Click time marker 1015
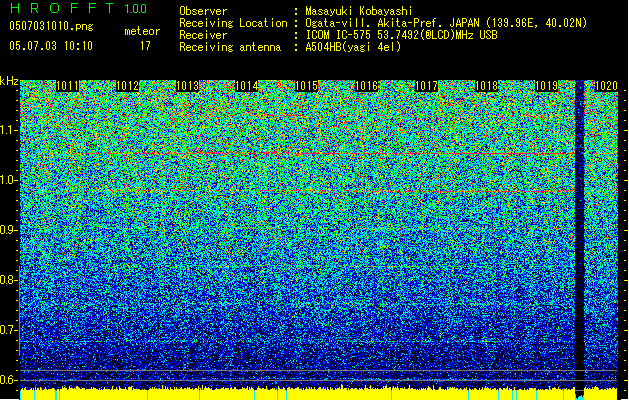 (306, 86)
